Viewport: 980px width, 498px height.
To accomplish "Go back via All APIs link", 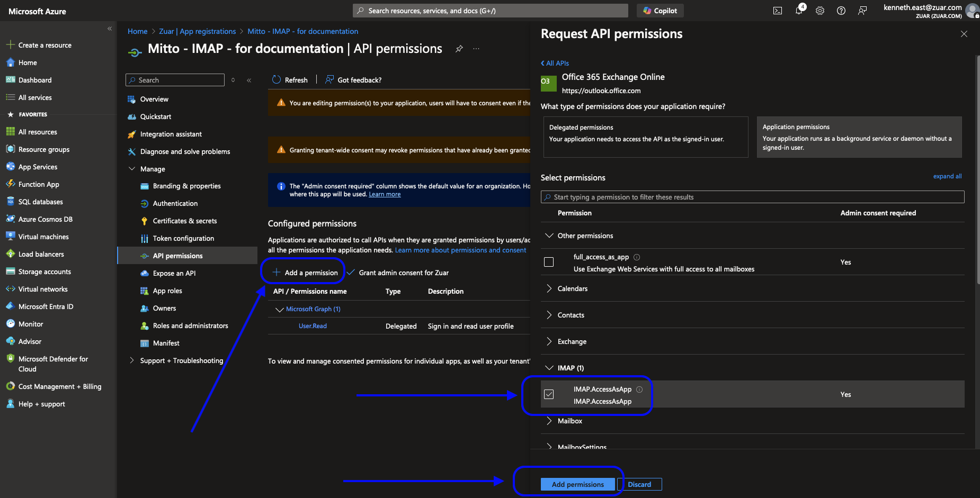I will point(555,63).
